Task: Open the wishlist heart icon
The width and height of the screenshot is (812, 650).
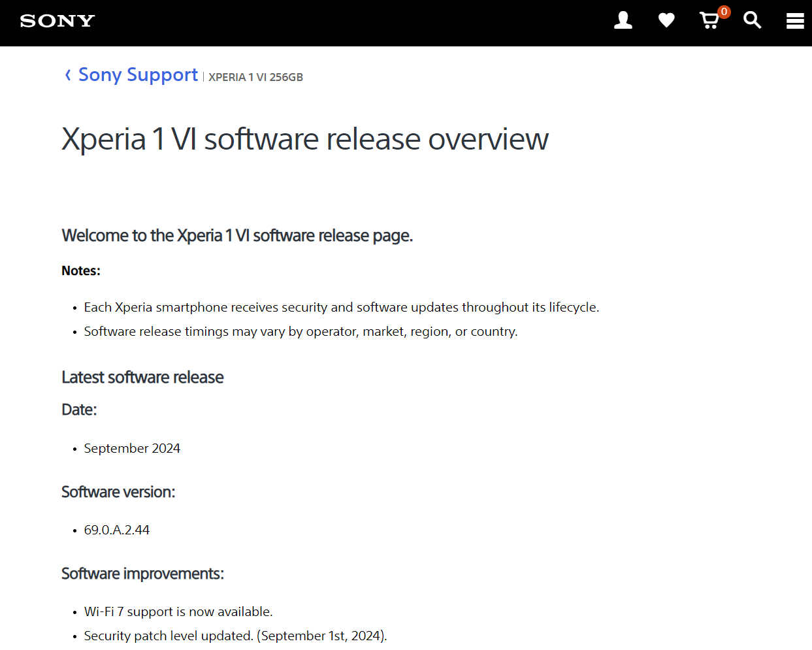Action: 666,20
